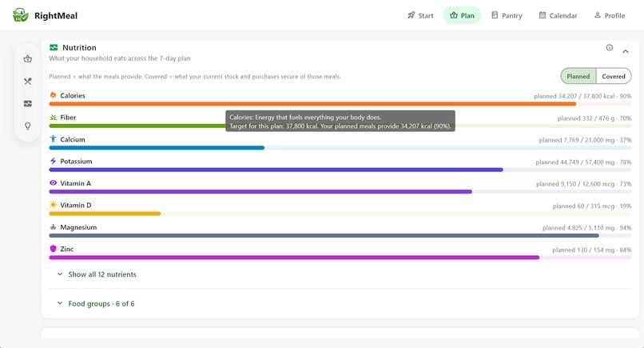This screenshot has width=644, height=348.
Task: Expand Show all 12 nutrients
Action: (x=97, y=274)
